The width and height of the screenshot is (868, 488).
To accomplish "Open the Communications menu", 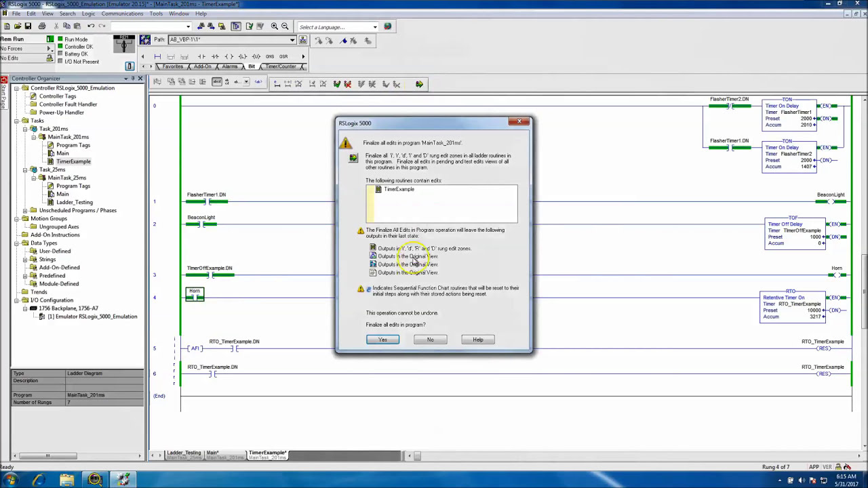I will click(x=122, y=14).
